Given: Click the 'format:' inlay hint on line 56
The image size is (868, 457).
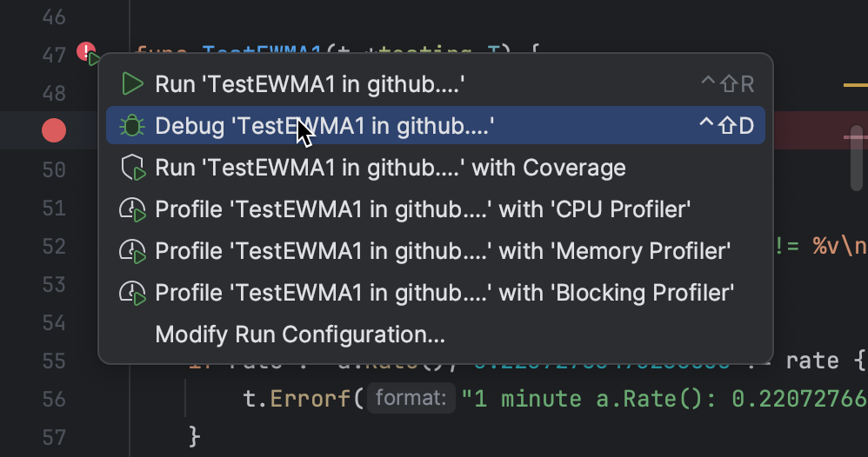Looking at the screenshot, I should [x=411, y=399].
